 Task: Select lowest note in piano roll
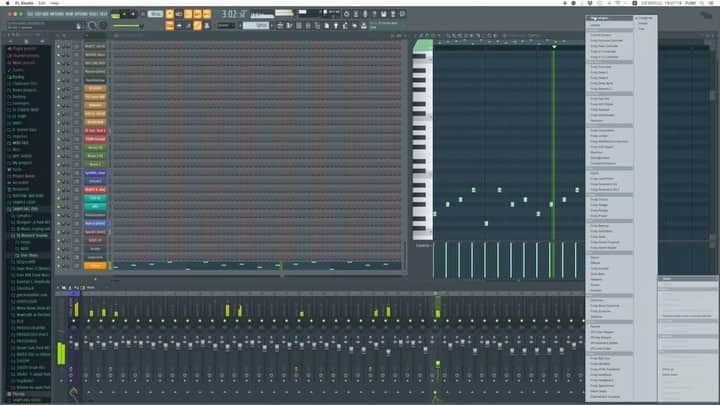coord(486,224)
